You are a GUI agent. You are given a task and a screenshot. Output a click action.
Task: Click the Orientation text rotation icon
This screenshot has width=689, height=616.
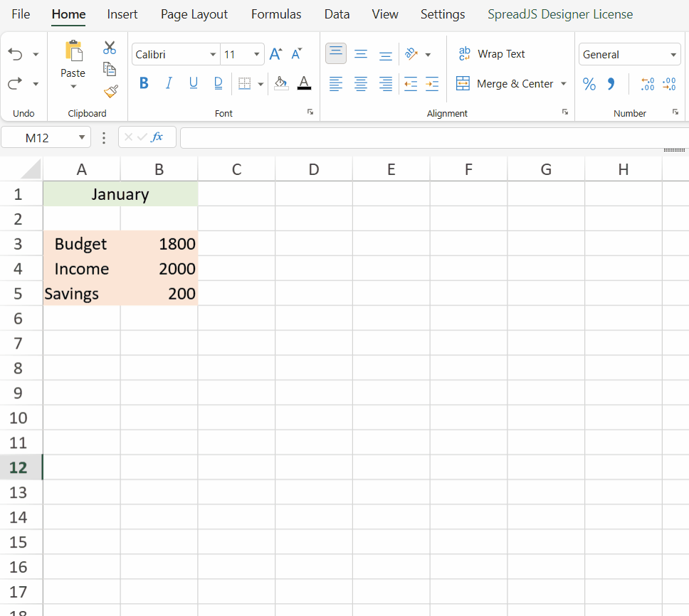[x=411, y=54]
